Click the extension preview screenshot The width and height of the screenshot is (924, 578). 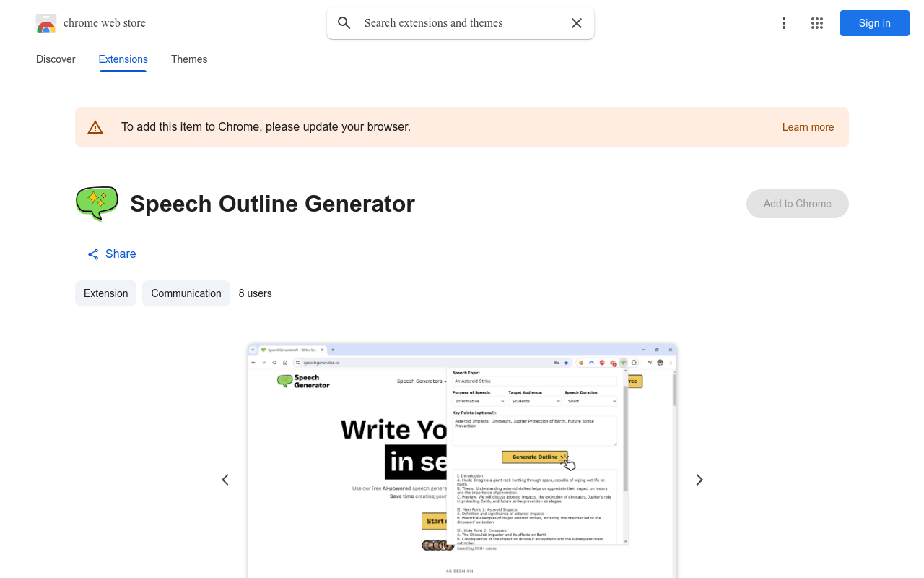(462, 461)
